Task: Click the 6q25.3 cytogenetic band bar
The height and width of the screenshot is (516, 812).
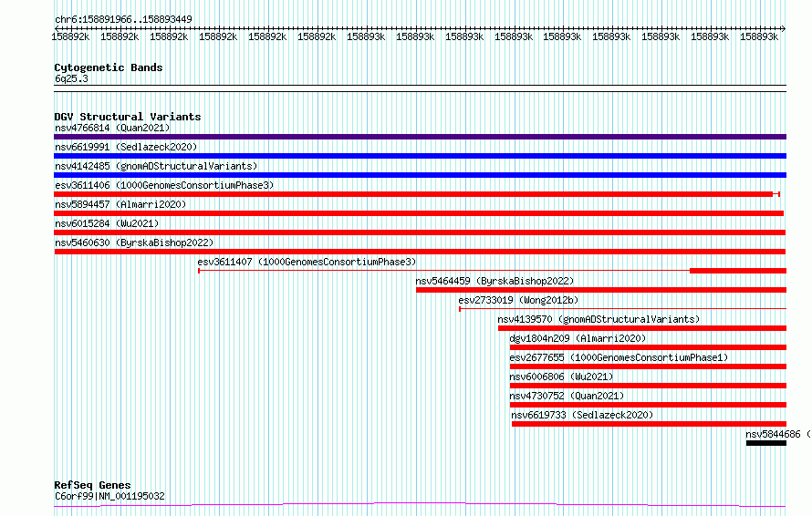Action: pos(420,88)
